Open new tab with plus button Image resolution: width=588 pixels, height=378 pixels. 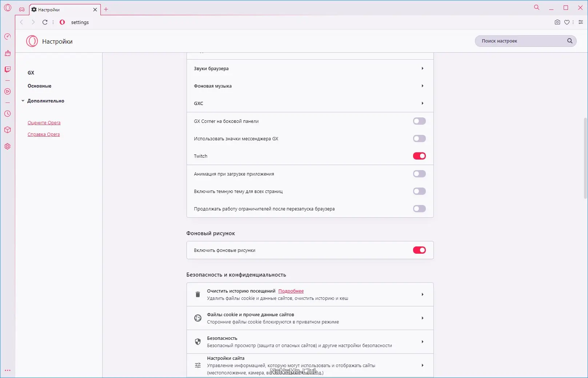click(106, 9)
